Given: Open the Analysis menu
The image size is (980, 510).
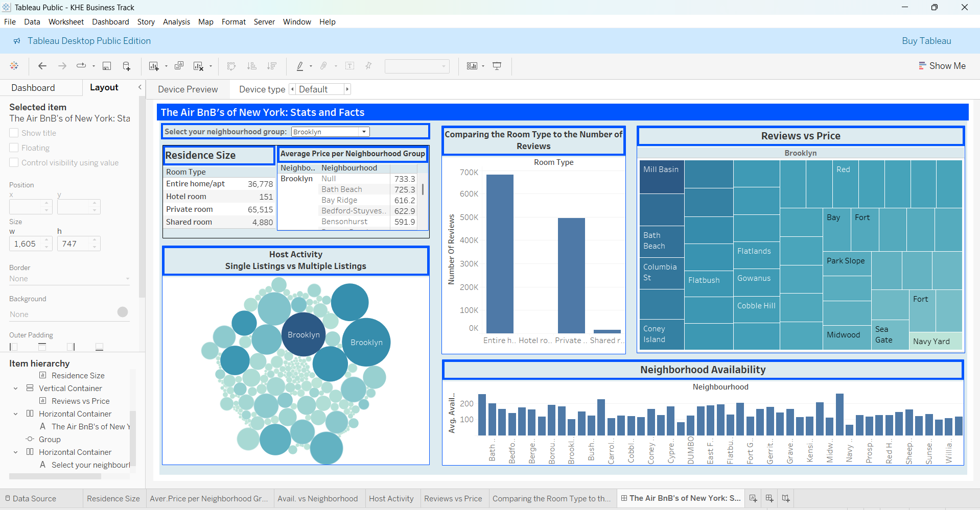Looking at the screenshot, I should pyautogui.click(x=176, y=21).
